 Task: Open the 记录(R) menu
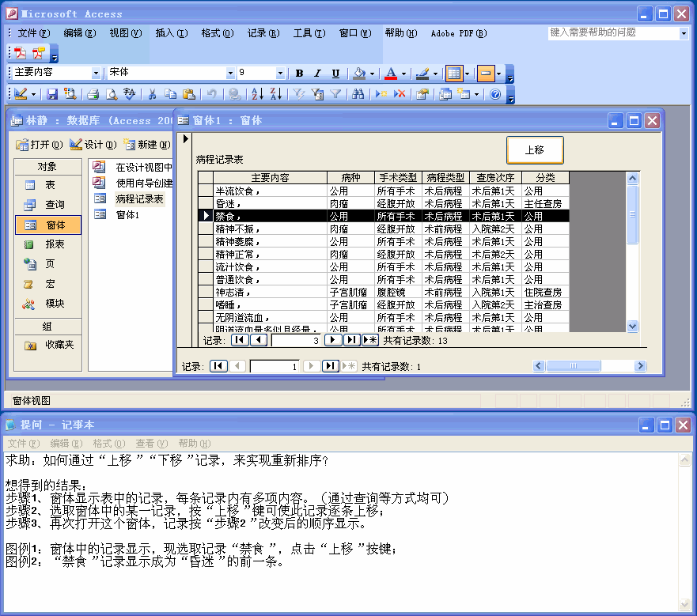263,33
